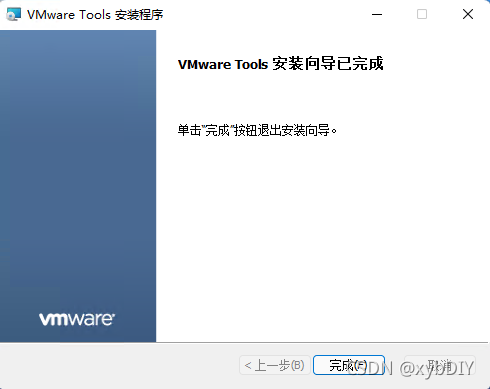Click the window title 'VMware Tools 安装程序'
The image size is (490, 389).
coord(95,15)
